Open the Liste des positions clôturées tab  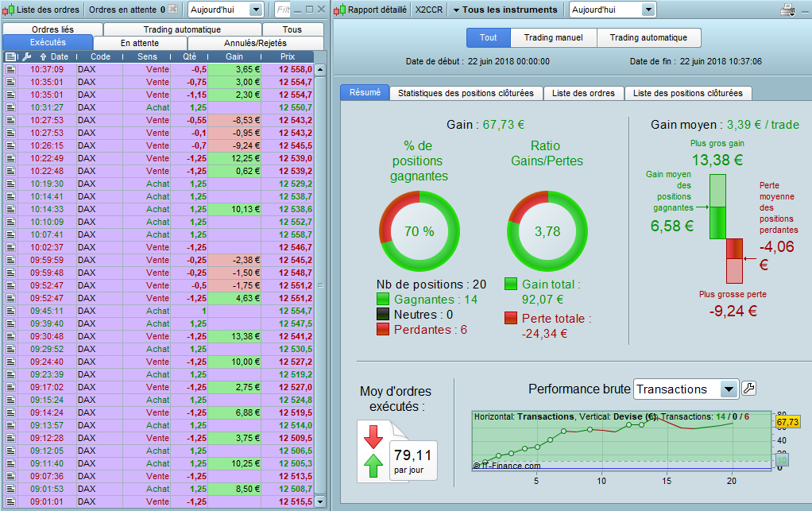point(688,93)
